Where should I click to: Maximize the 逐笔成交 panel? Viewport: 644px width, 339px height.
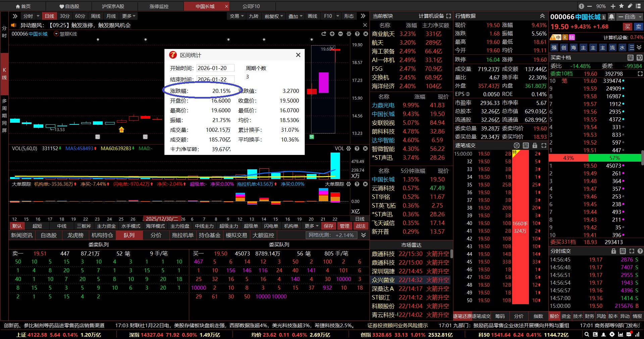point(544,146)
